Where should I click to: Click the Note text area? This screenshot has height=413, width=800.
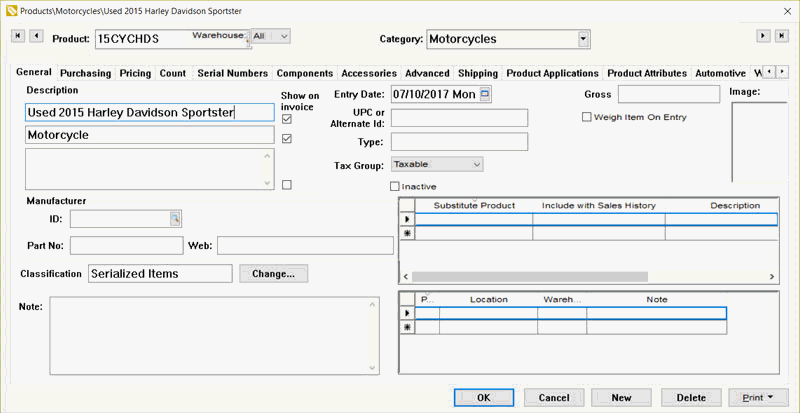(214, 336)
